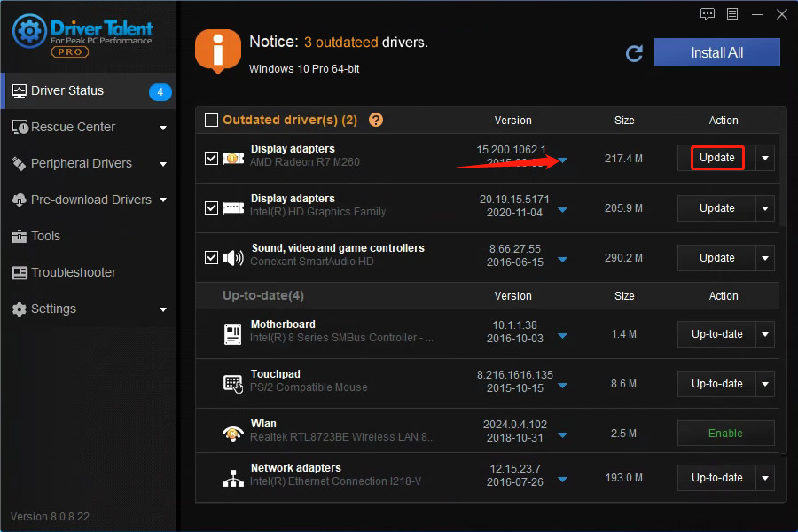Open Peripheral Drivers from the sidebar

[89, 163]
